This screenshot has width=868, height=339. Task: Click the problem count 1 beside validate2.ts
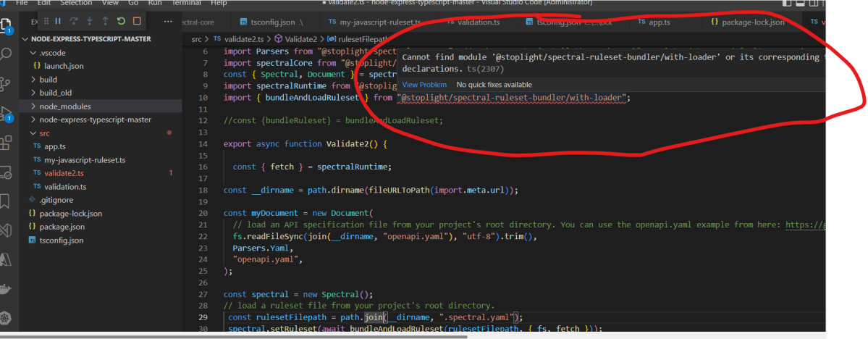pyautogui.click(x=171, y=173)
